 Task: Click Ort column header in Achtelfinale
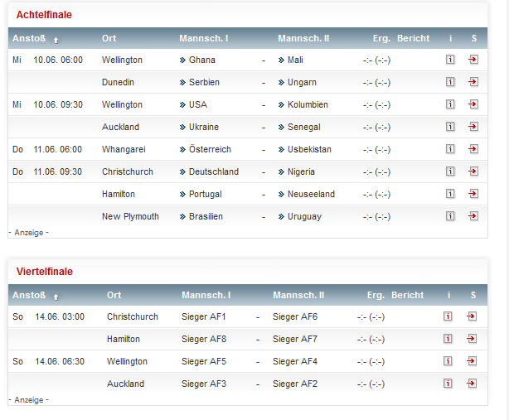tap(109, 38)
